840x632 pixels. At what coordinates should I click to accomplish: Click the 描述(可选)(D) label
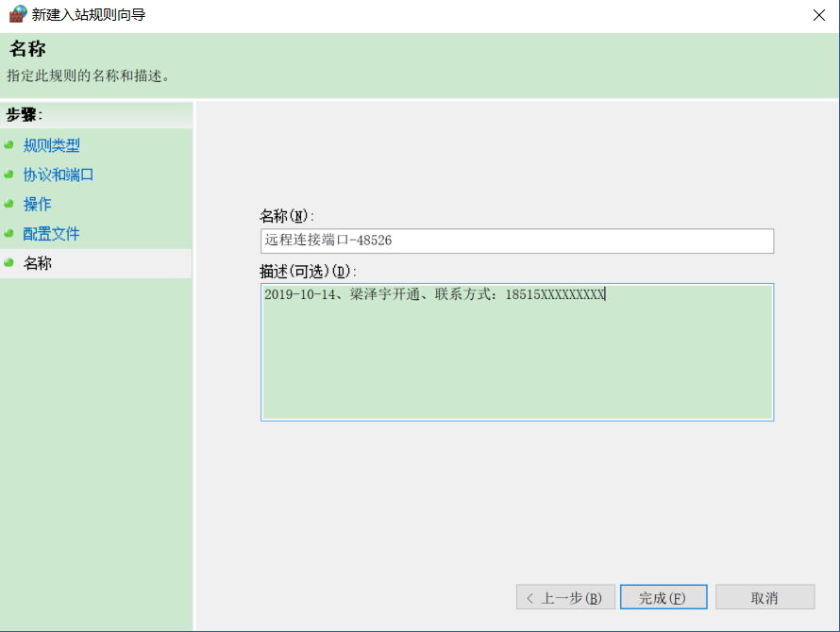point(308,272)
